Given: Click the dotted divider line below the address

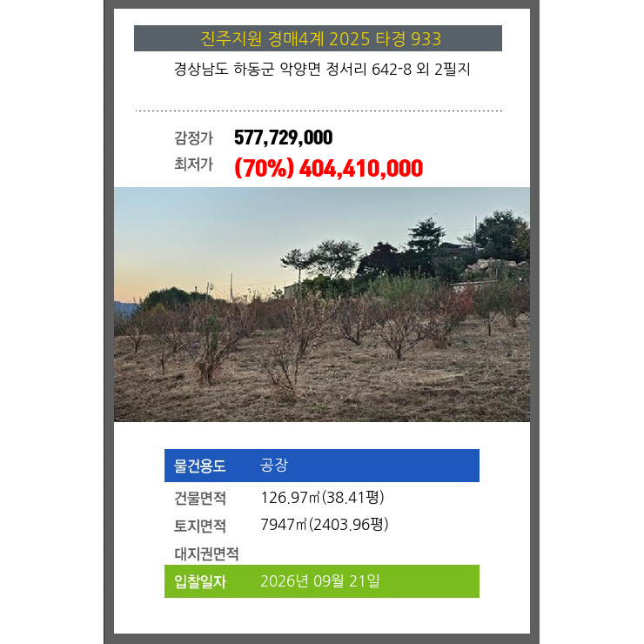Looking at the screenshot, I should tap(319, 111).
